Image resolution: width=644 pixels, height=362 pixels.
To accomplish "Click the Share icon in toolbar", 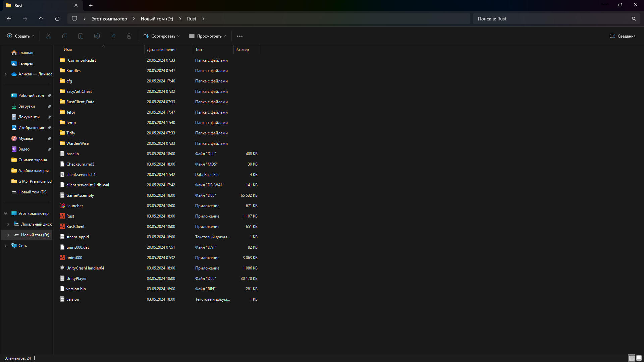I will click(x=113, y=36).
